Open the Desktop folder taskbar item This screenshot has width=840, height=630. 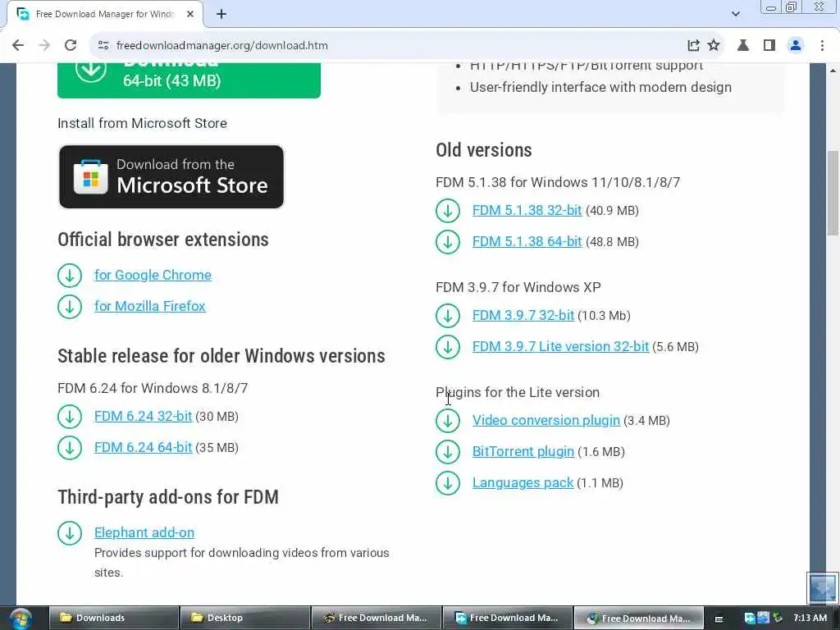click(244, 618)
